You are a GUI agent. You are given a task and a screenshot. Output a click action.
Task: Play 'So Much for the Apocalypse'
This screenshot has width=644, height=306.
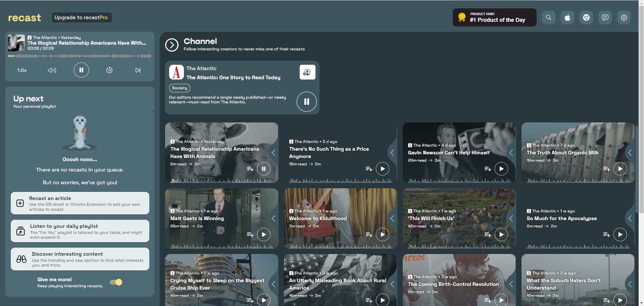tap(620, 235)
